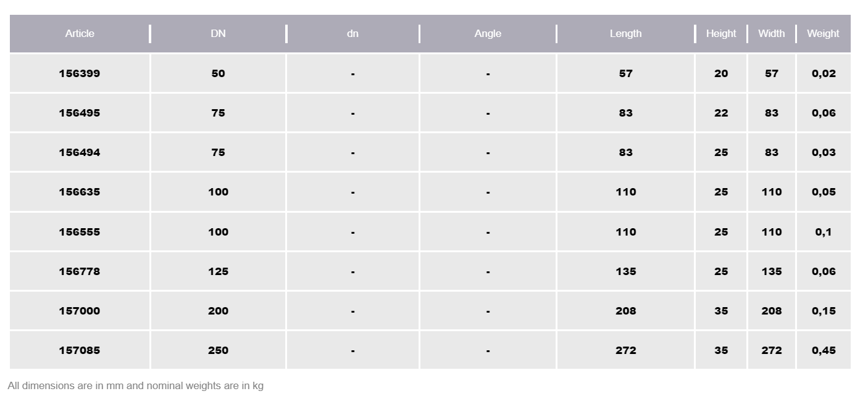This screenshot has width=868, height=399.
Task: Choose article number 156555
Action: [x=80, y=232]
